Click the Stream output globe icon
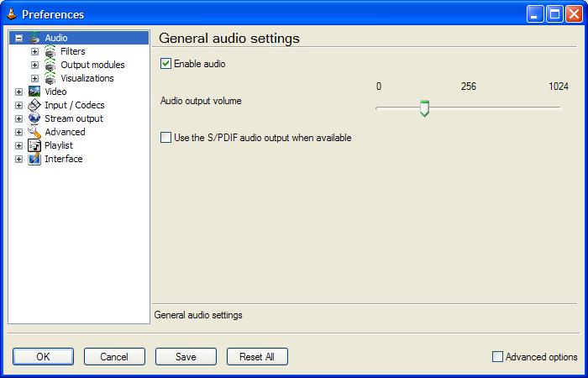 click(x=34, y=118)
